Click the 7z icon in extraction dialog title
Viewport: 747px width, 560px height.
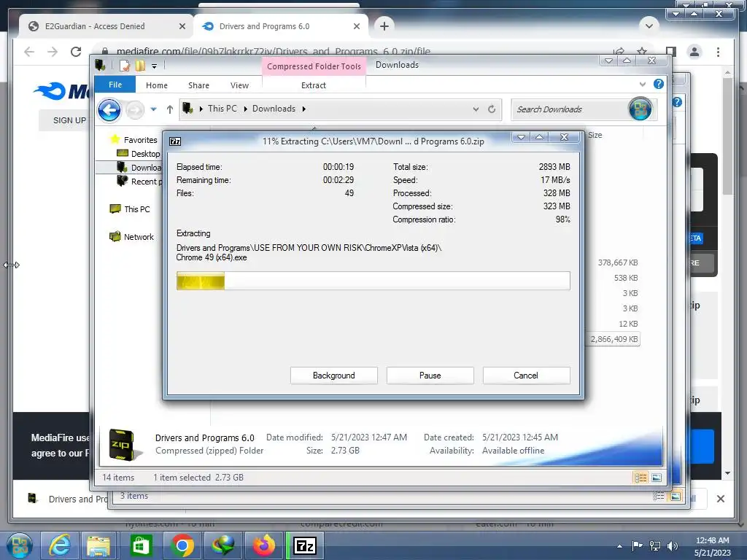[x=175, y=141]
